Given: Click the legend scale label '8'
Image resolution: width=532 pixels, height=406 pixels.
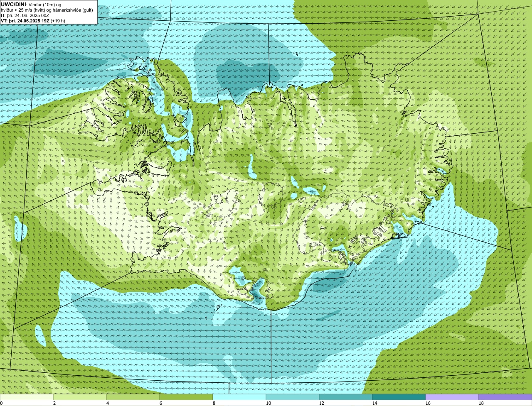Looking at the screenshot, I should click(x=214, y=403).
